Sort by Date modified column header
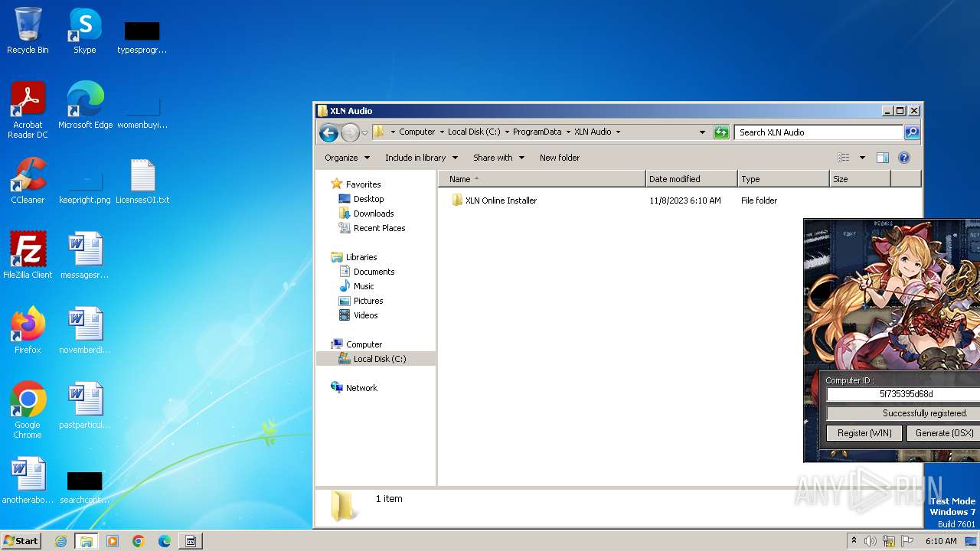The width and height of the screenshot is (980, 551). point(691,179)
